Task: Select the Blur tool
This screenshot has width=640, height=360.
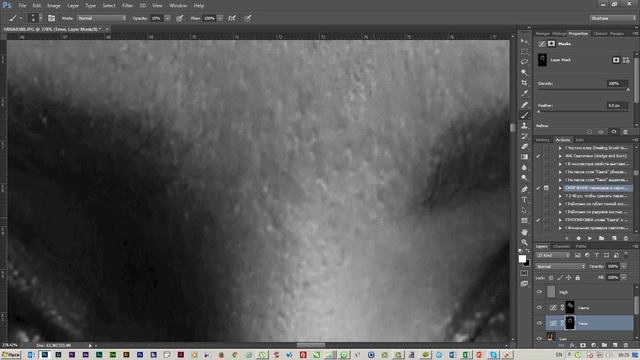Action: click(x=524, y=168)
